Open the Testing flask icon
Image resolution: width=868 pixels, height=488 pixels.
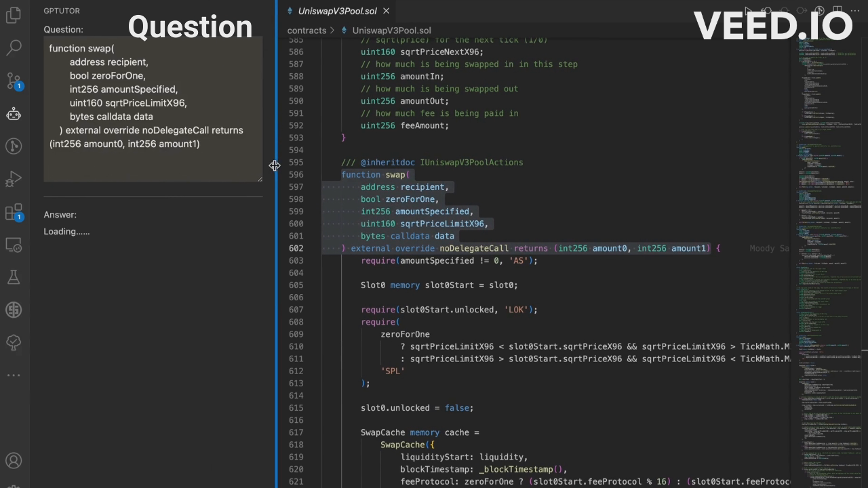coord(14,277)
